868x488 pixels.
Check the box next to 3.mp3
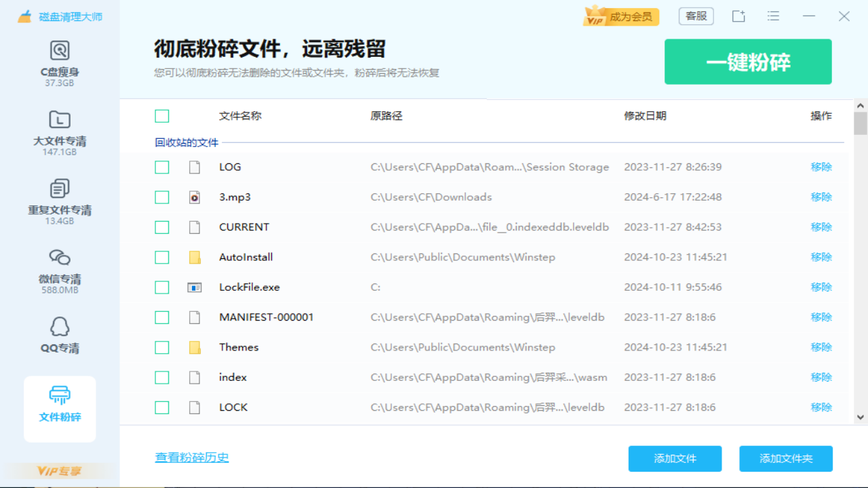coord(162,197)
